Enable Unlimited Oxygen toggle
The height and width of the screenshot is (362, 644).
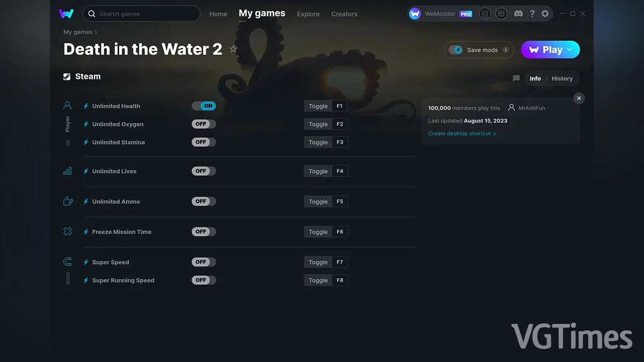tap(204, 124)
